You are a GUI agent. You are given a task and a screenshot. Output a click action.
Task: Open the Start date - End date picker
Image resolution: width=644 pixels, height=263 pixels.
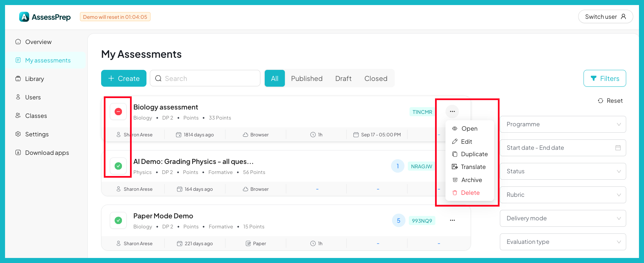(x=563, y=148)
